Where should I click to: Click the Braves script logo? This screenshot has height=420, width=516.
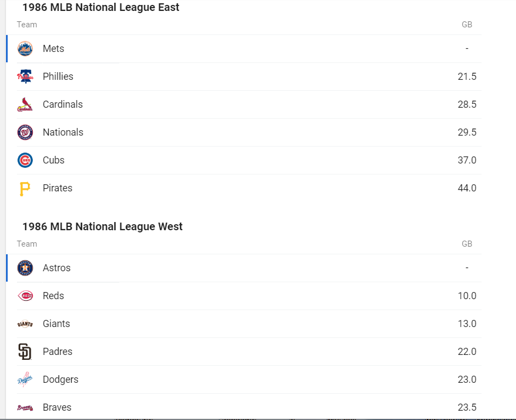(25, 408)
